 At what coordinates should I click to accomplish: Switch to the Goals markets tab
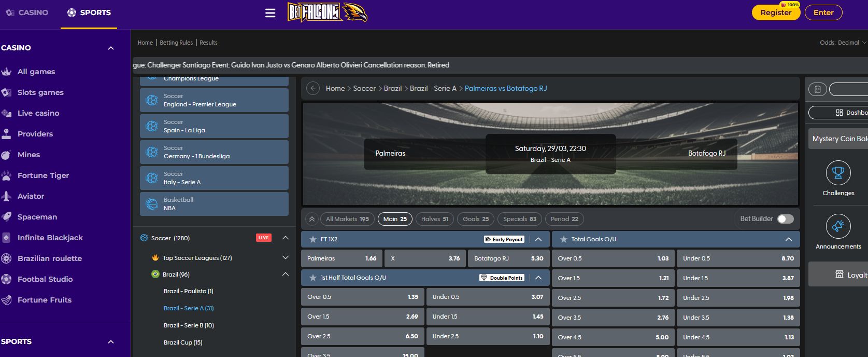pos(475,219)
